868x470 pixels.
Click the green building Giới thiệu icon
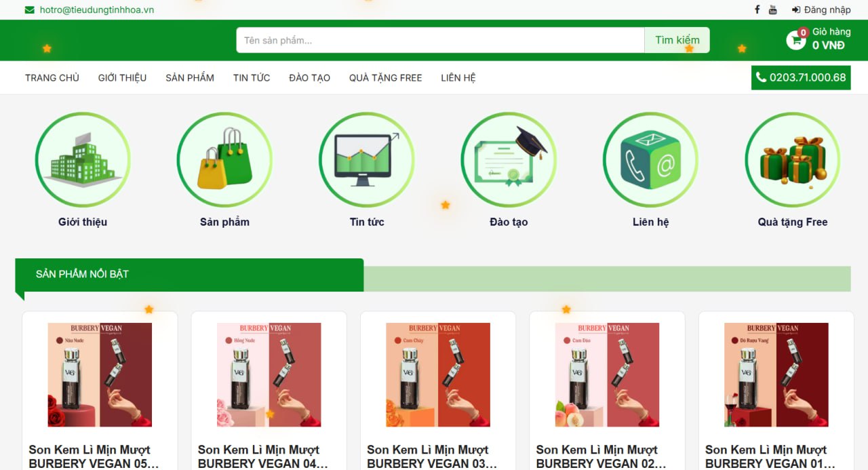tap(83, 159)
